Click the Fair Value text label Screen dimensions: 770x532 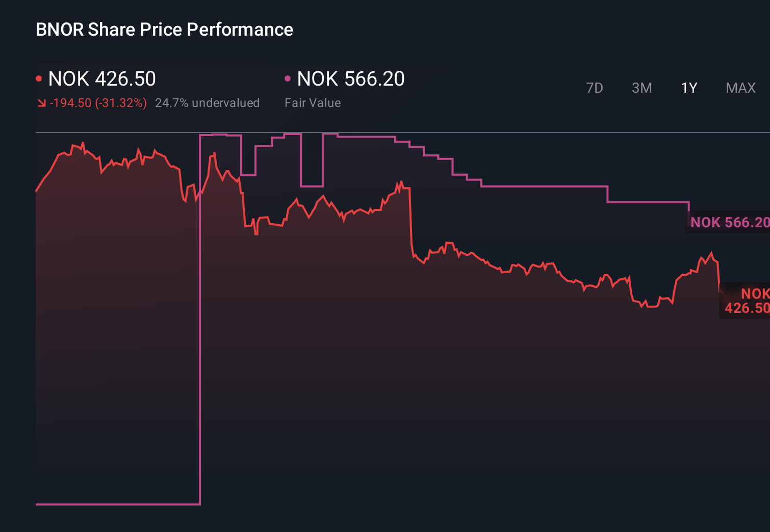(x=313, y=102)
